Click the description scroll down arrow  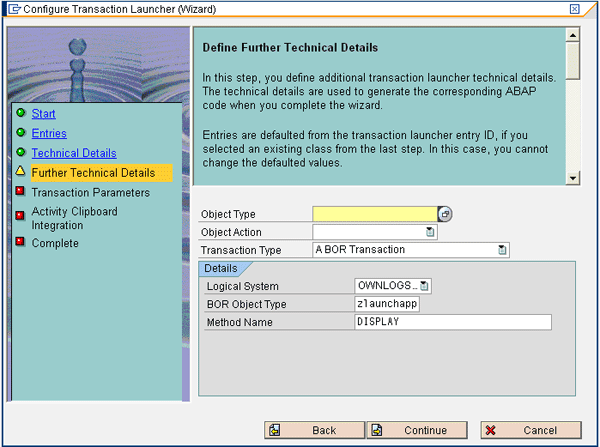tap(572, 178)
